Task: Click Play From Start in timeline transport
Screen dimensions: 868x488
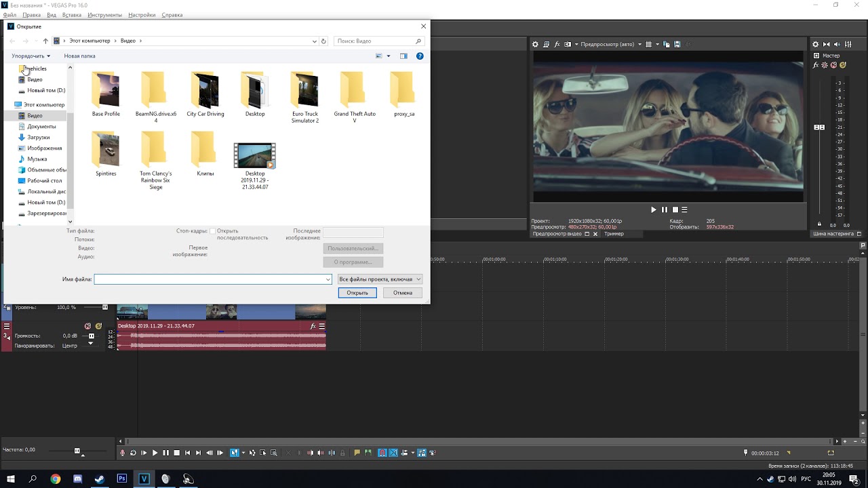Action: [144, 453]
